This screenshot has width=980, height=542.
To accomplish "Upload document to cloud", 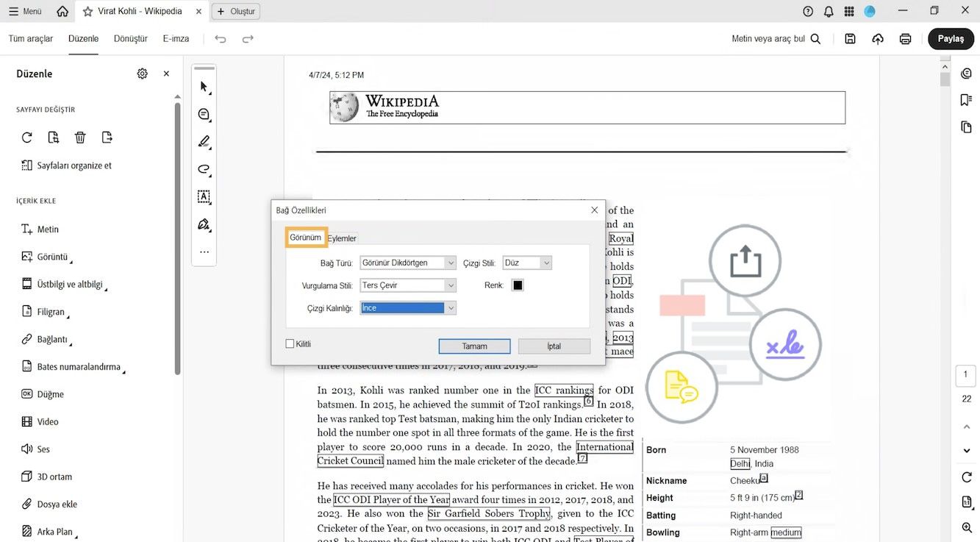I will 878,39.
